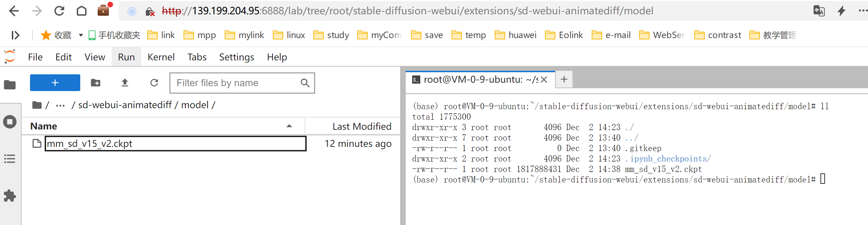The height and width of the screenshot is (225, 868).
Task: Open the browser translate icon
Action: click(x=819, y=11)
